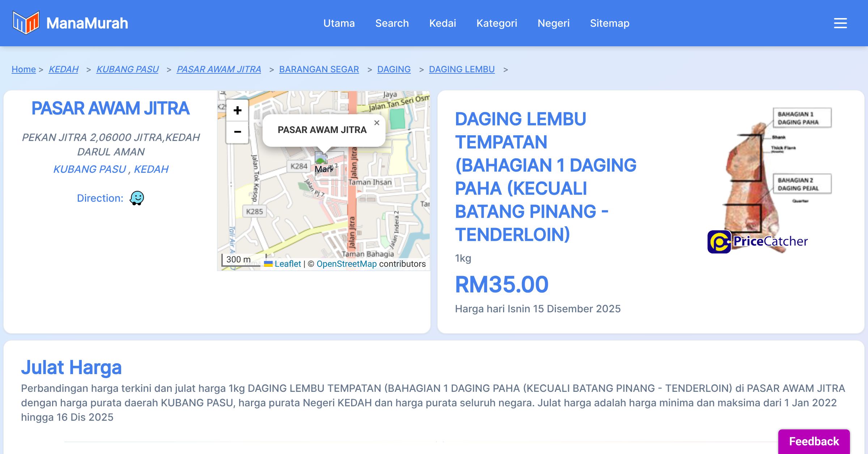Close the PASAR AWAM JITRA map popup
868x454 pixels.
(376, 123)
